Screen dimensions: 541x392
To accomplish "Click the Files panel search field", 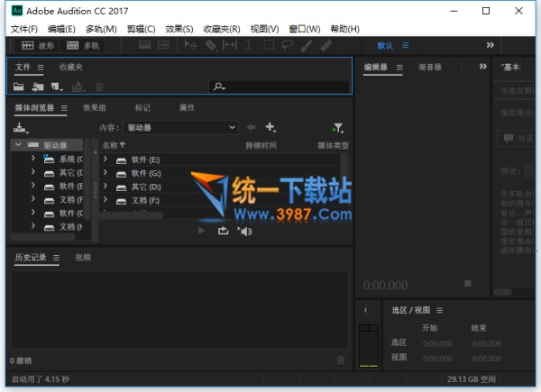I will pos(279,87).
